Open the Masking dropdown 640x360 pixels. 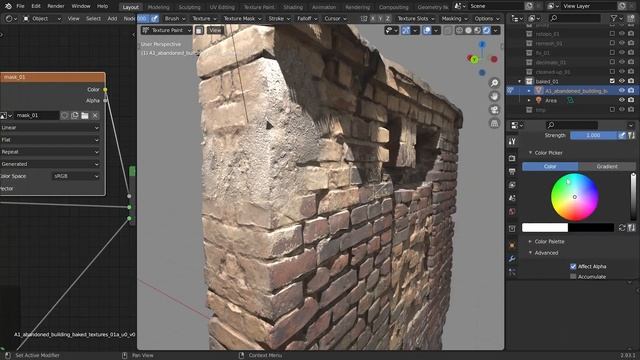pos(455,18)
